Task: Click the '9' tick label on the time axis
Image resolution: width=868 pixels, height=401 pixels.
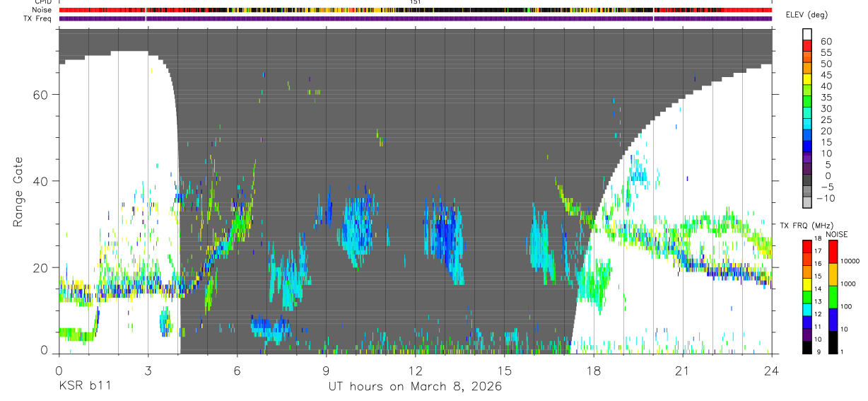Action: point(326,370)
